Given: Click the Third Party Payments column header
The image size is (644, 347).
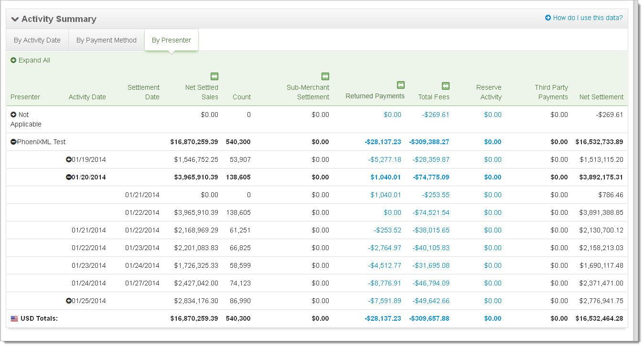Looking at the screenshot, I should click(551, 92).
